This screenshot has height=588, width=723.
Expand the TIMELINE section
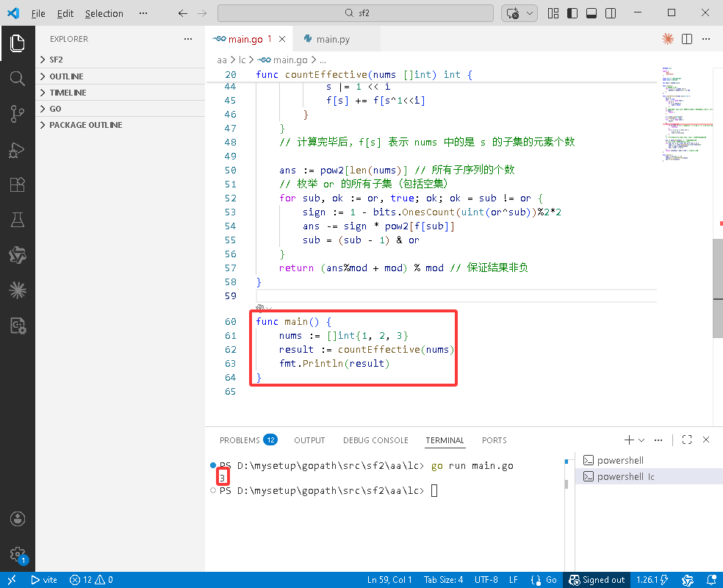(x=120, y=92)
